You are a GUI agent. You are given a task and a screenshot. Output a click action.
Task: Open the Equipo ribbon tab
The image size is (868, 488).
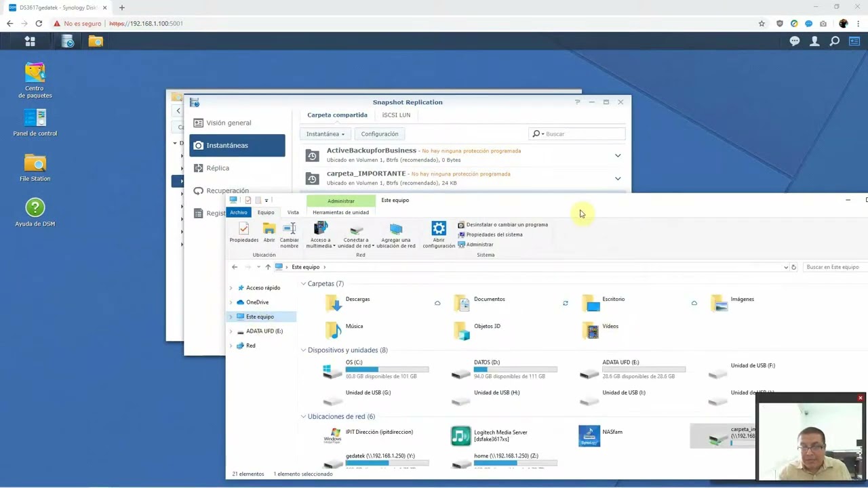266,212
